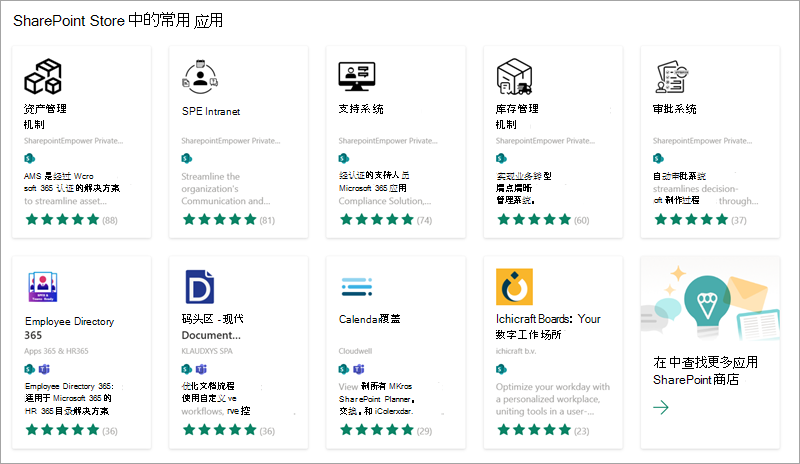This screenshot has width=800, height=464.
Task: Click the five-star rating with (29) reviews
Action: 385,430
